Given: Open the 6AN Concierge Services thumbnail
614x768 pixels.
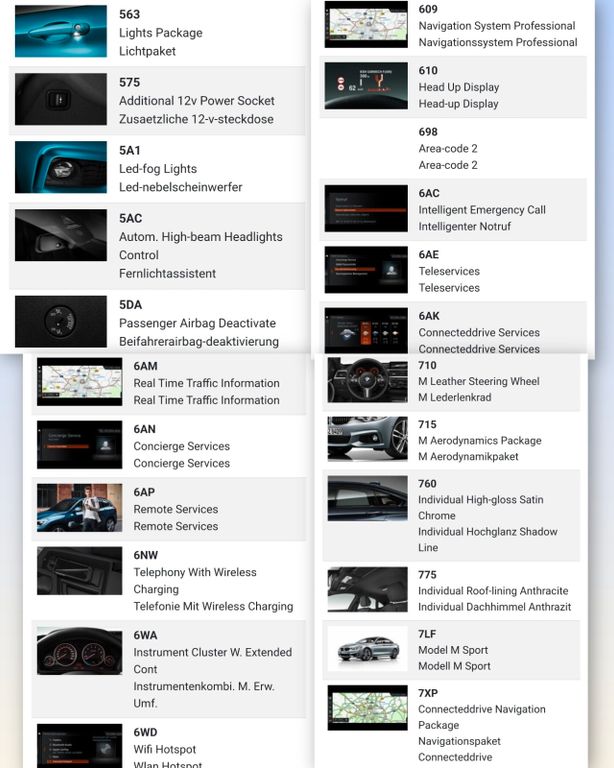Looking at the screenshot, I should coord(79,445).
